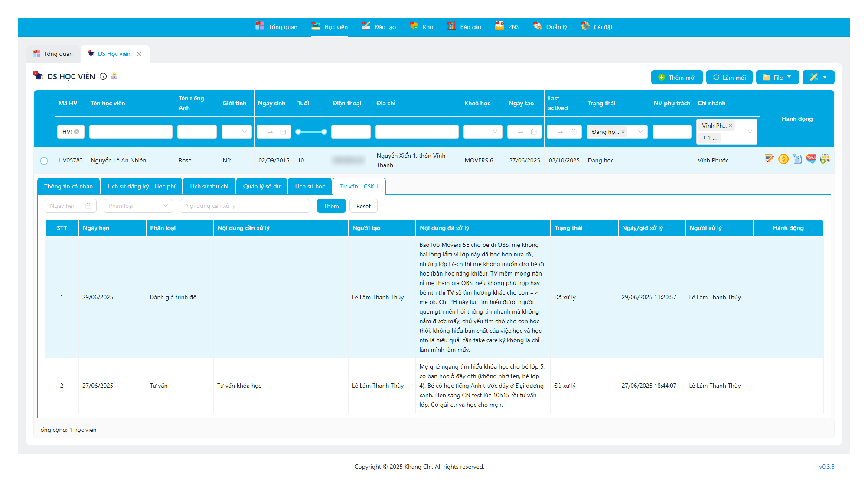The width and height of the screenshot is (868, 496).
Task: Click the Reset button
Action: click(x=363, y=206)
